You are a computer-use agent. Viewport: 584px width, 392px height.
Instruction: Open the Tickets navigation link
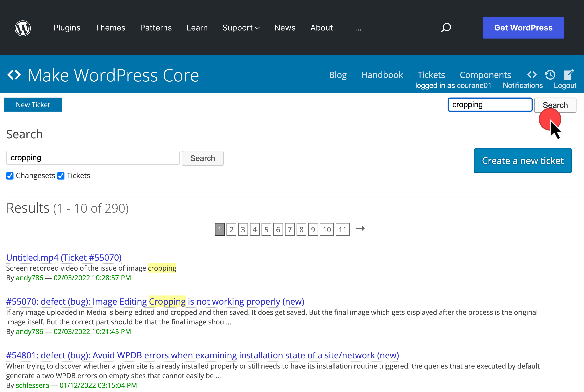click(x=431, y=75)
